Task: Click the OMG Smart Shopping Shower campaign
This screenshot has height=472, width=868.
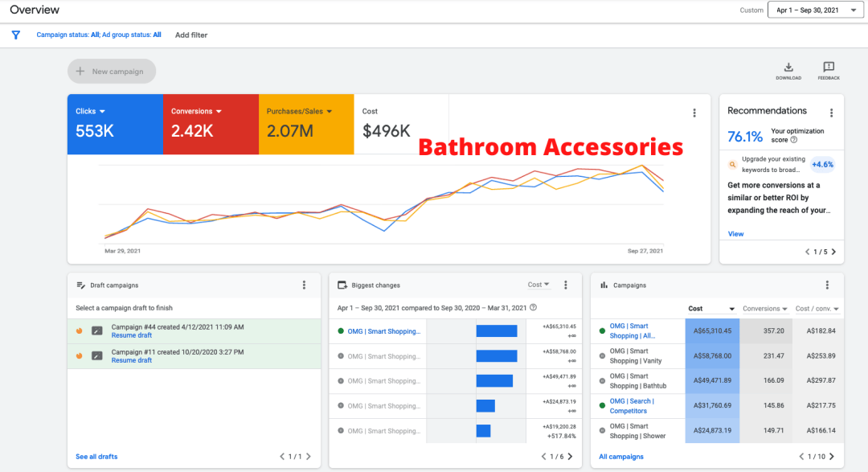Action: 637,430
